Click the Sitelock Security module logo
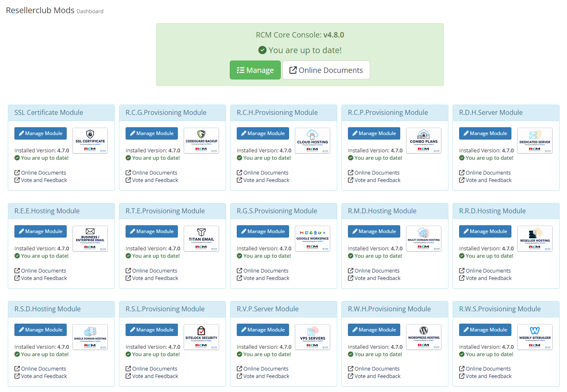This screenshot has width=567, height=392. pyautogui.click(x=201, y=337)
